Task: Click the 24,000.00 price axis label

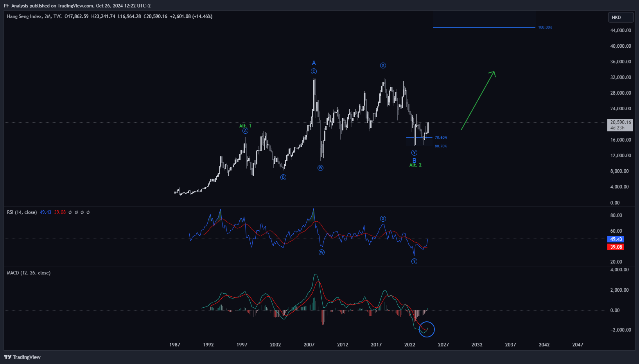Action: tap(621, 109)
